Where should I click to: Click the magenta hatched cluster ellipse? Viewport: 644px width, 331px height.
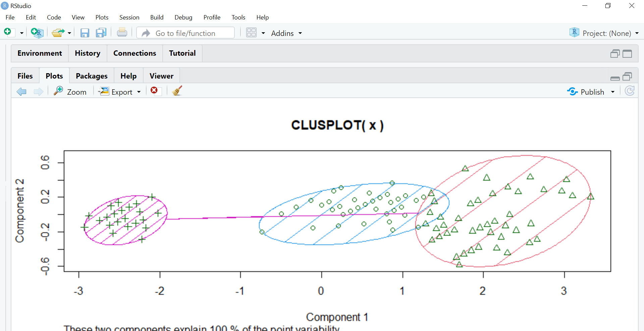click(125, 220)
